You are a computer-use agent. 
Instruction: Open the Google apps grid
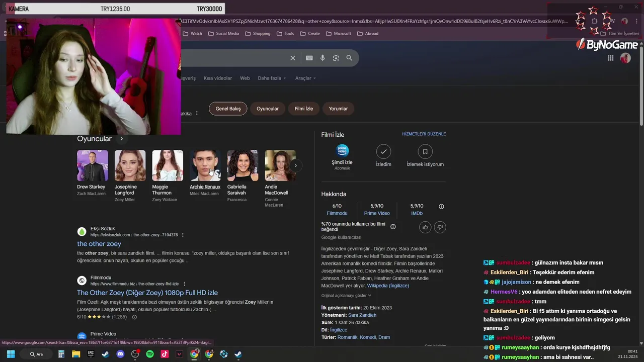[611, 58]
